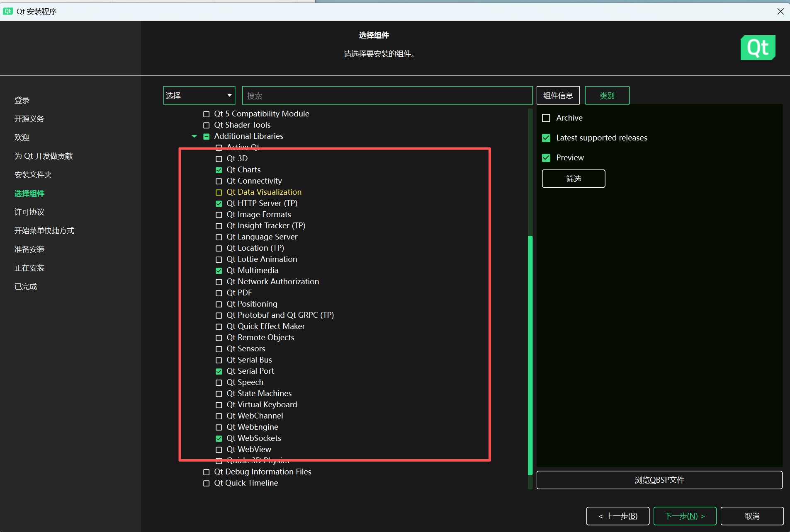Close the Qt installer window
This screenshot has height=532, width=790.
click(780, 11)
